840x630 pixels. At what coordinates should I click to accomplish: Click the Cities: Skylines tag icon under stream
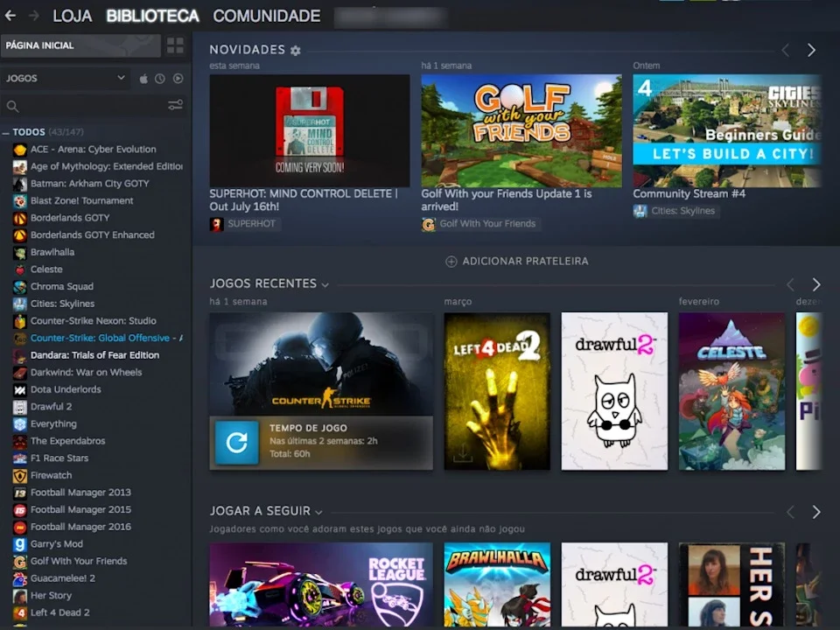(x=640, y=212)
